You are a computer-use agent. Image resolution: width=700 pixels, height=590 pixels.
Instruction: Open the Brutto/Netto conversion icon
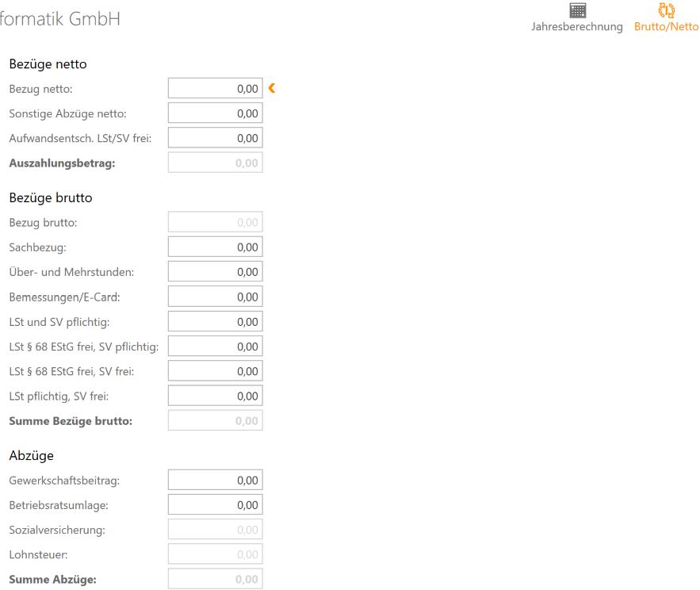point(666,10)
